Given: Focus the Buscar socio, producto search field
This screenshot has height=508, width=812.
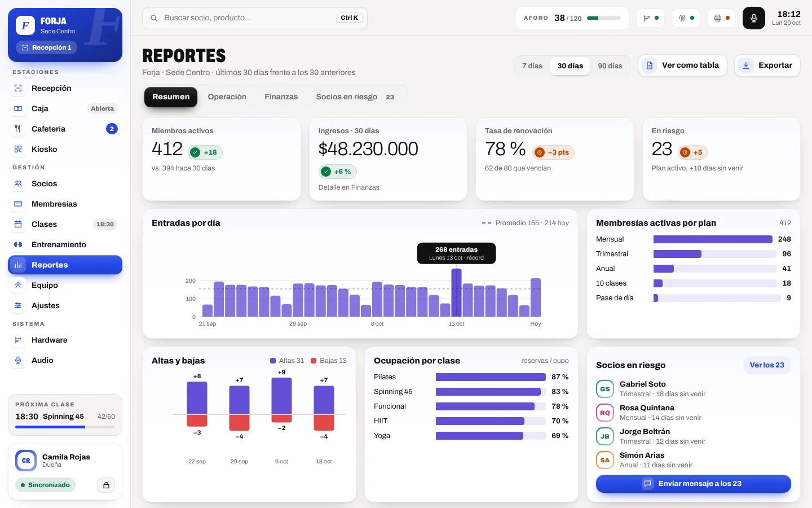Looking at the screenshot, I should [255, 18].
